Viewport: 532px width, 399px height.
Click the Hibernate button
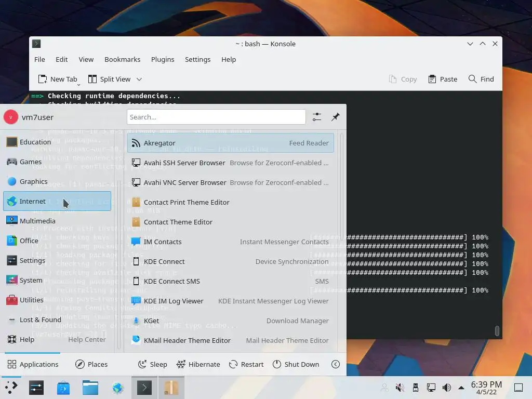(198, 364)
